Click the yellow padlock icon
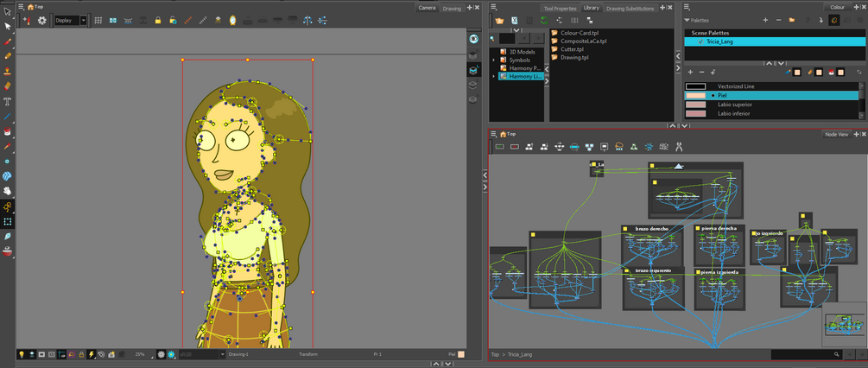This screenshot has width=868, height=368. tap(158, 21)
